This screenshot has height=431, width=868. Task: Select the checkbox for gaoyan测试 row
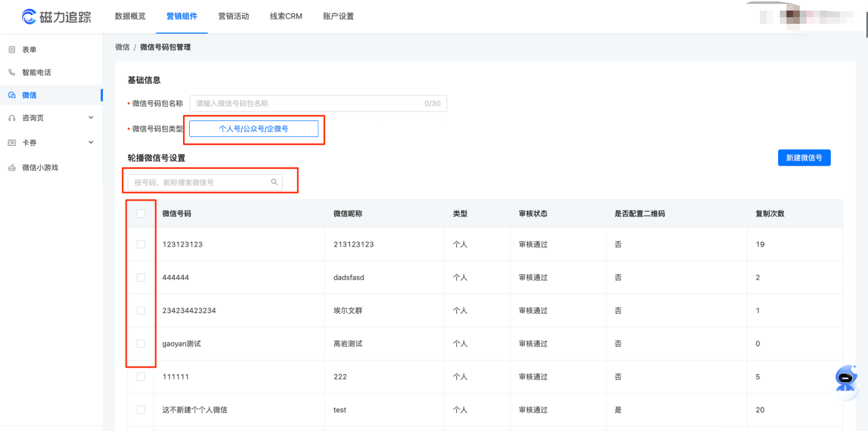tap(141, 343)
